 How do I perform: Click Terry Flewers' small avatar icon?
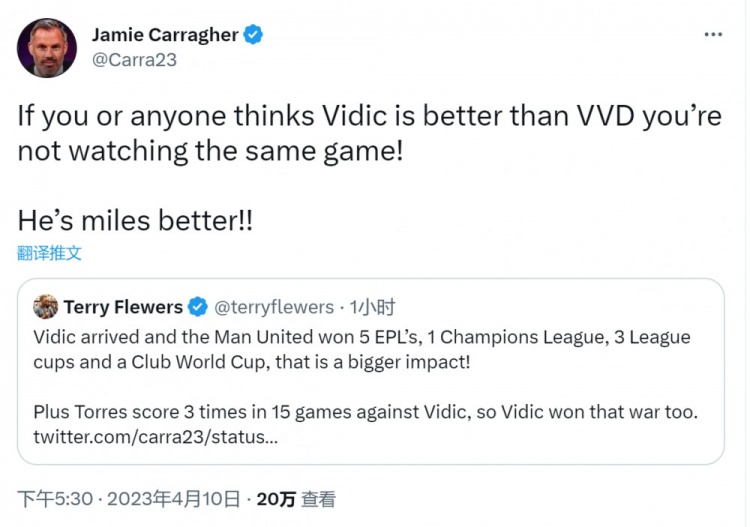coord(45,307)
